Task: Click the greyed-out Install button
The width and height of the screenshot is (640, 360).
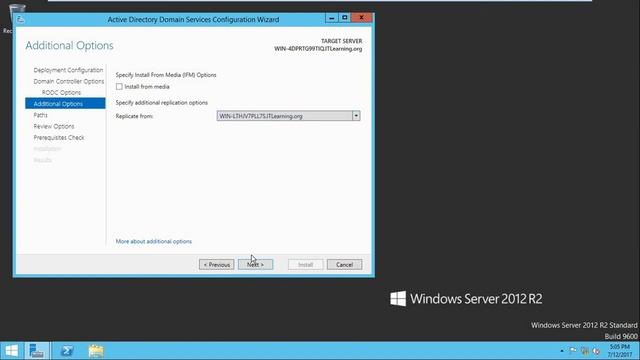Action: [305, 264]
